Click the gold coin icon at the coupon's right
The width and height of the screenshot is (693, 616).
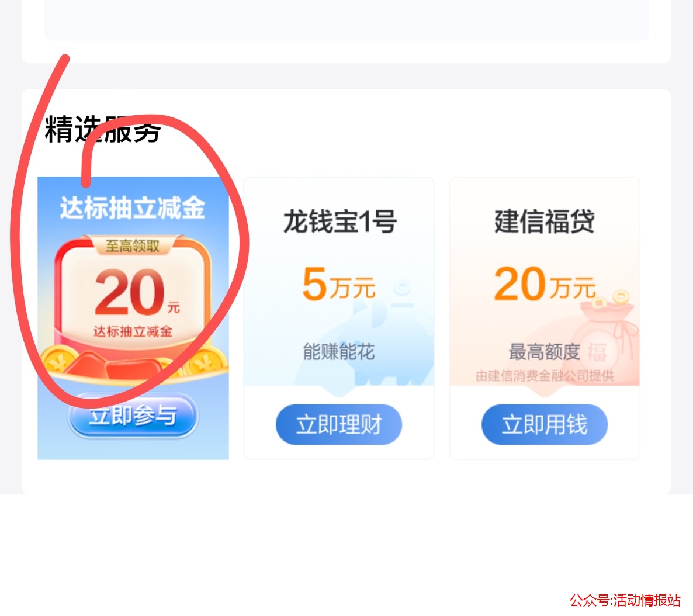click(206, 362)
